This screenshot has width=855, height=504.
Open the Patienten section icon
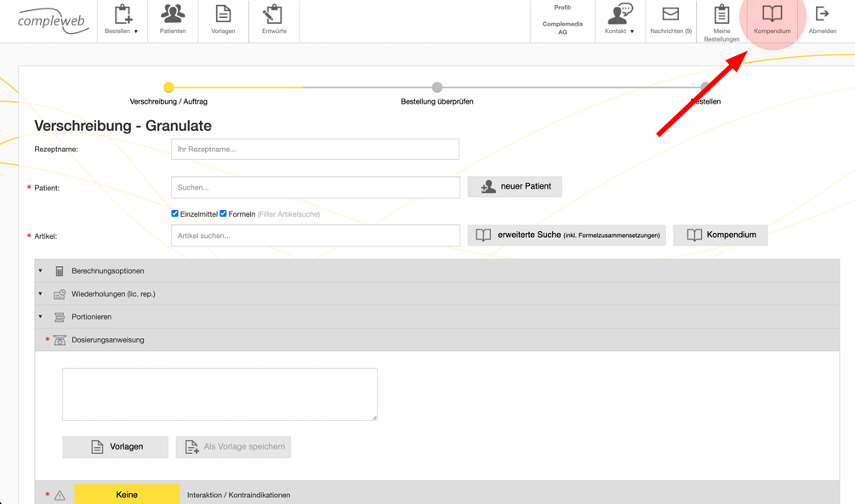point(172,19)
